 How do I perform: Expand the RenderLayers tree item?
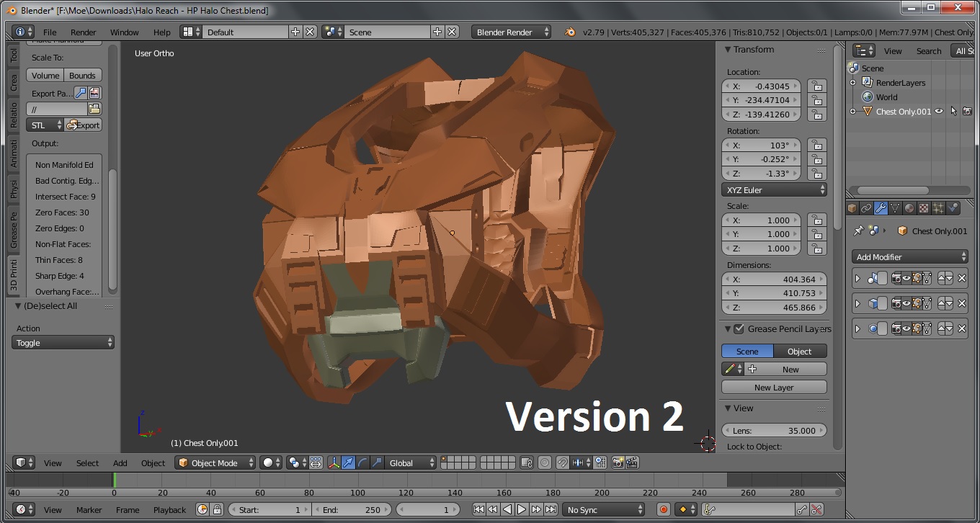(853, 83)
